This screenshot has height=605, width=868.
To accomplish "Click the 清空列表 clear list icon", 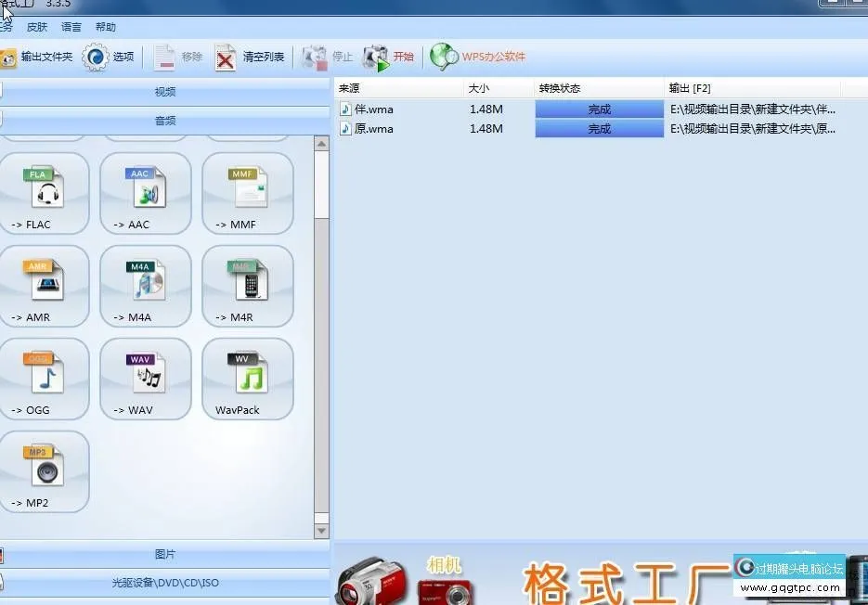I will (243, 56).
